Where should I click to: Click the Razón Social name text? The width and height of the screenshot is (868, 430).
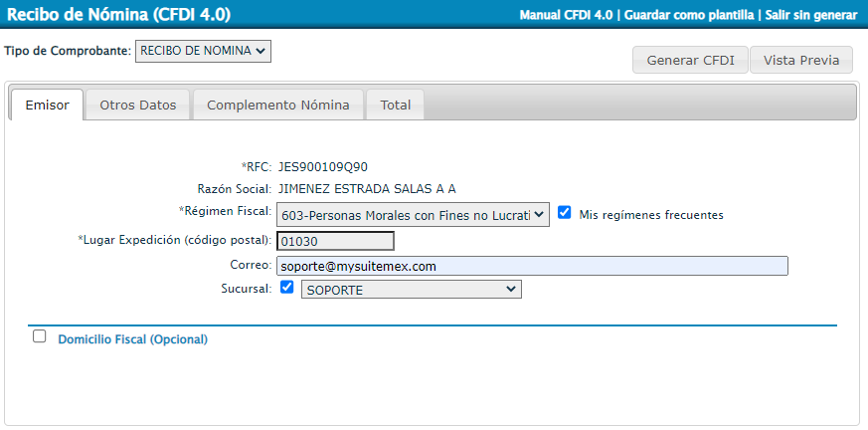click(x=366, y=189)
